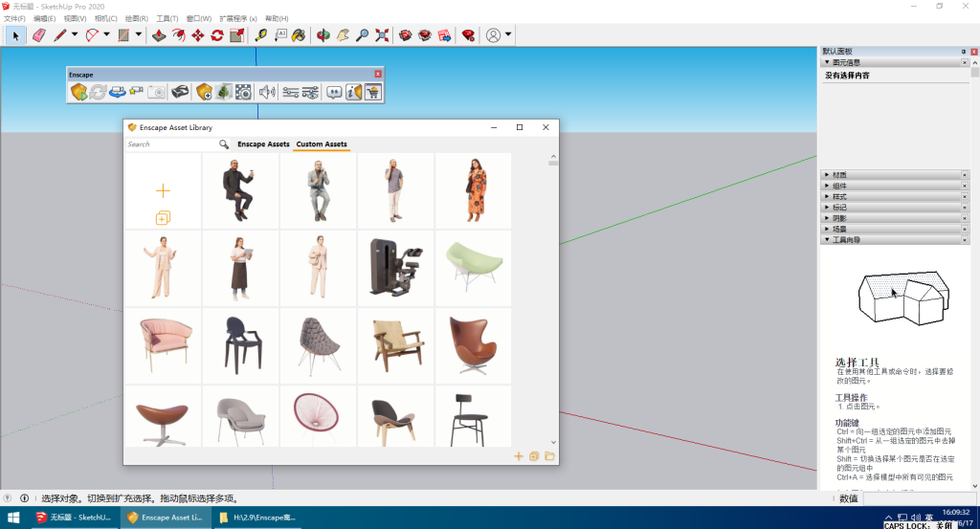Click the folder icon at asset library bottom
The height and width of the screenshot is (529, 980).
tap(549, 456)
